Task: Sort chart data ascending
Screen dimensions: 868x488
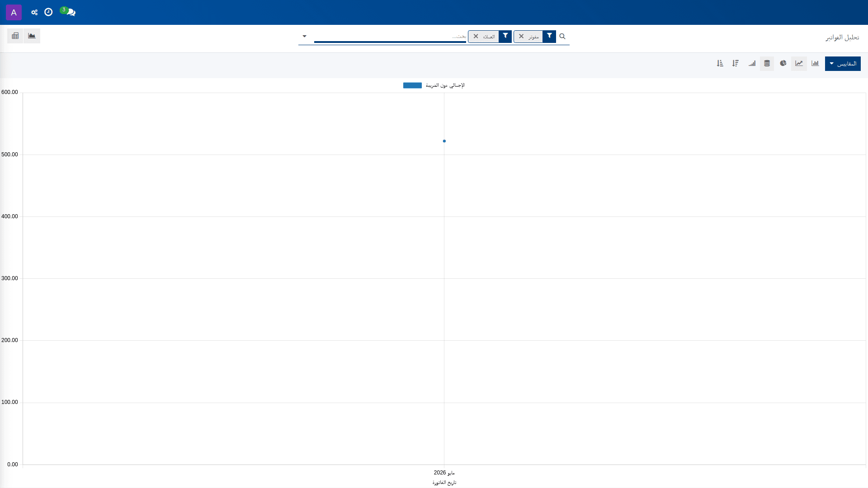Action: (720, 64)
